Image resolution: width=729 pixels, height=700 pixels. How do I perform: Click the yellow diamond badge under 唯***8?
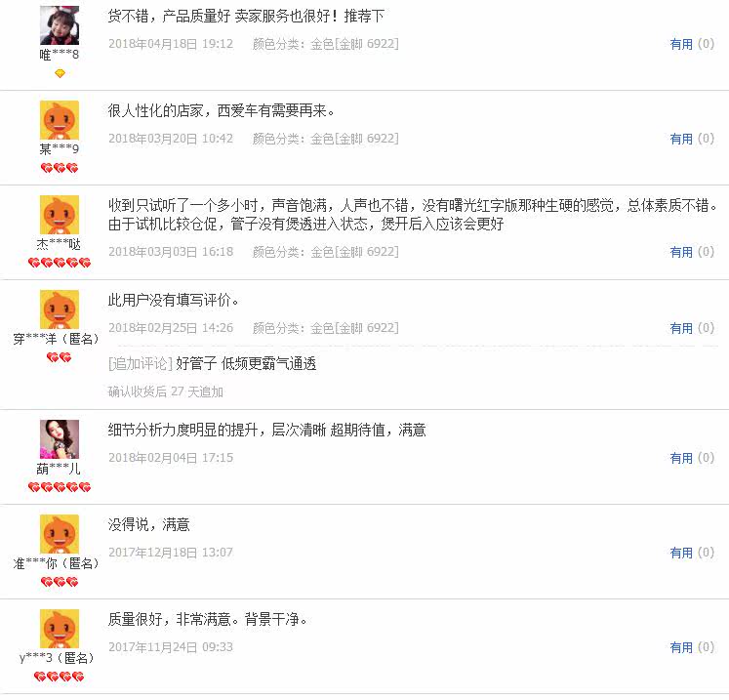point(60,73)
